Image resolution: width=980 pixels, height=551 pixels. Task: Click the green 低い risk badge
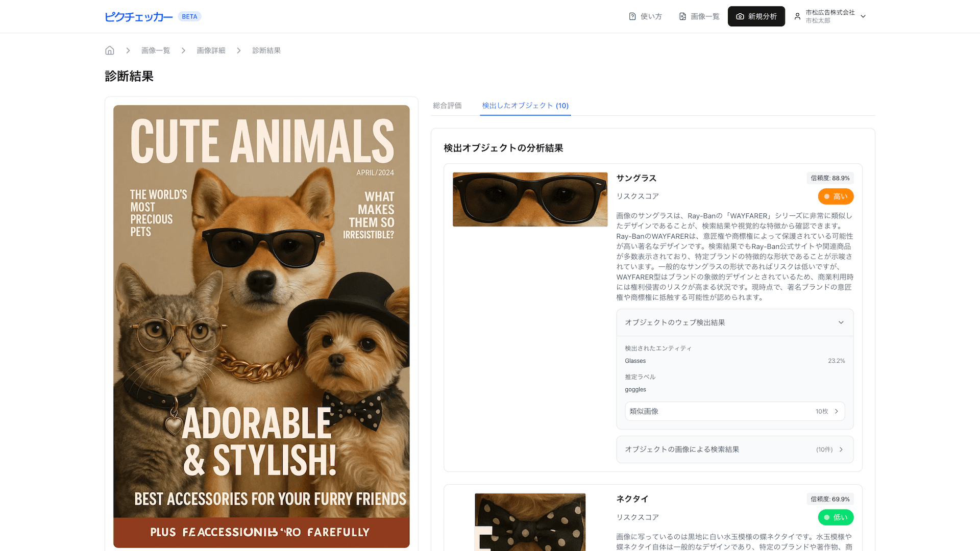[835, 517]
